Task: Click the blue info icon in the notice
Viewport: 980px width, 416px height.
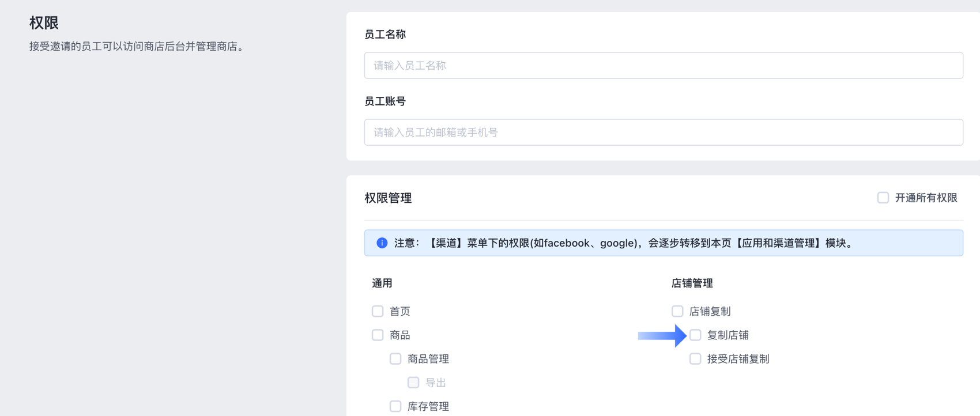Action: [382, 243]
